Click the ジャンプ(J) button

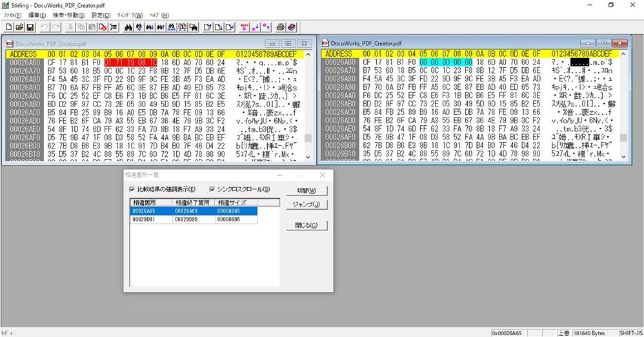point(307,205)
